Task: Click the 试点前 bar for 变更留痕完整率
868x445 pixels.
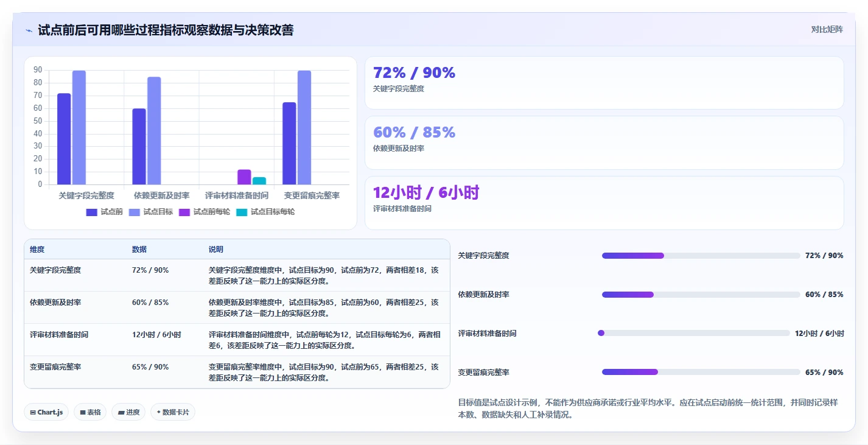Action: point(289,143)
